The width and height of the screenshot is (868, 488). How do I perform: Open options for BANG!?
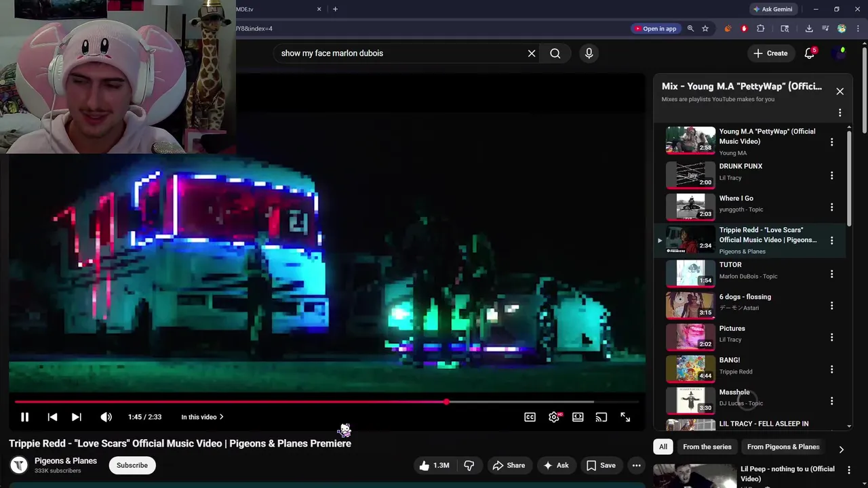click(831, 369)
